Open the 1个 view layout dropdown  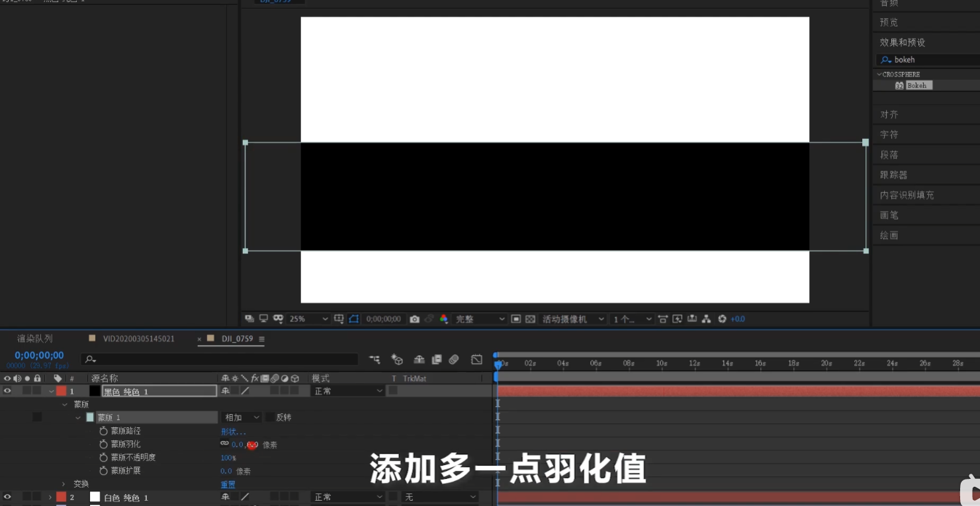[631, 319]
